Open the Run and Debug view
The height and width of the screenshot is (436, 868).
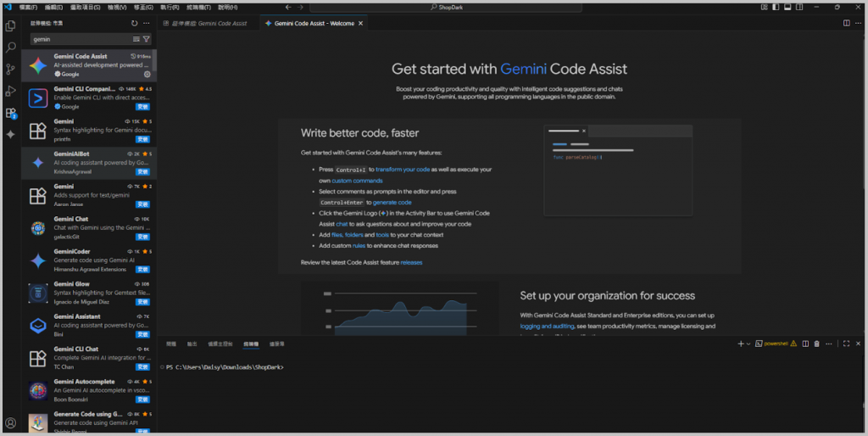(x=10, y=92)
